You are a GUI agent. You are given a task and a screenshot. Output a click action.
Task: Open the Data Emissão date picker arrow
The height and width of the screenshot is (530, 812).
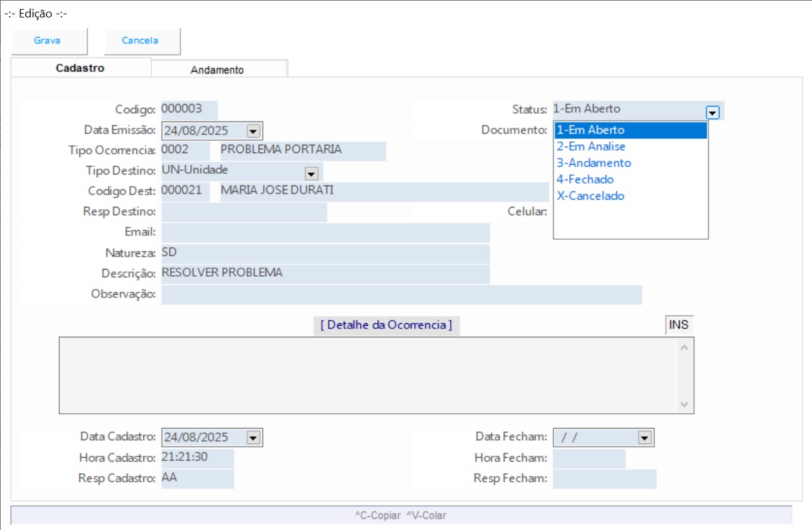[253, 131]
